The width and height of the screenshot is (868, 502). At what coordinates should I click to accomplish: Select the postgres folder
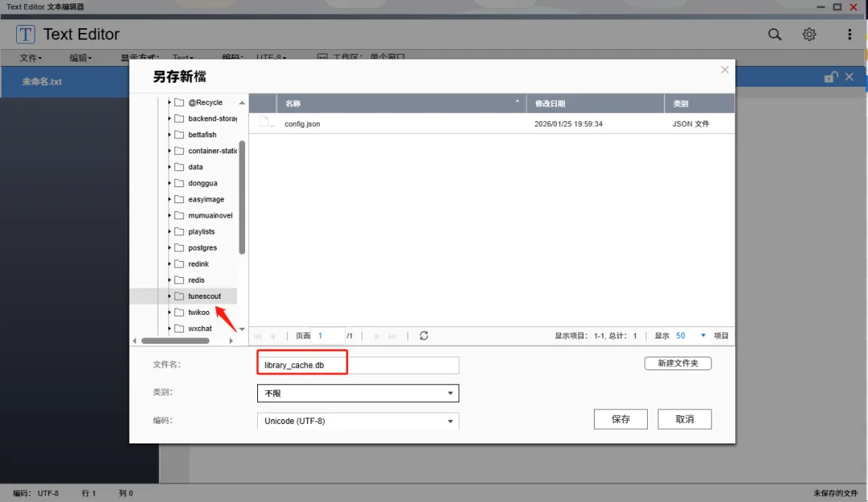203,247
